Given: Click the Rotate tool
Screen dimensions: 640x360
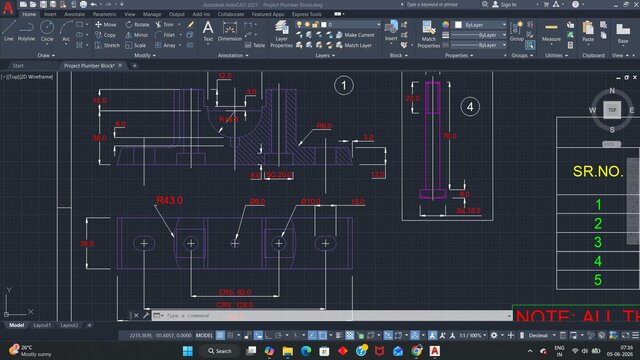Looking at the screenshot, I should 137,24.
